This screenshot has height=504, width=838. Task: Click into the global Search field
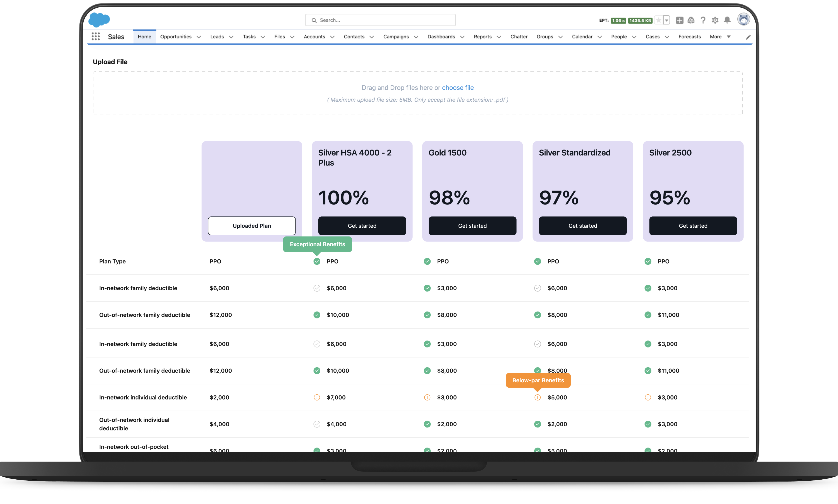380,20
